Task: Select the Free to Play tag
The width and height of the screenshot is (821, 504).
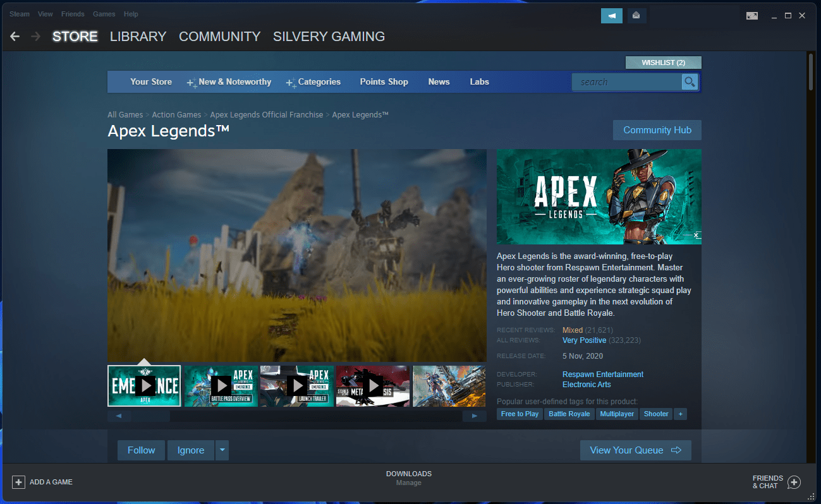Action: [x=520, y=414]
